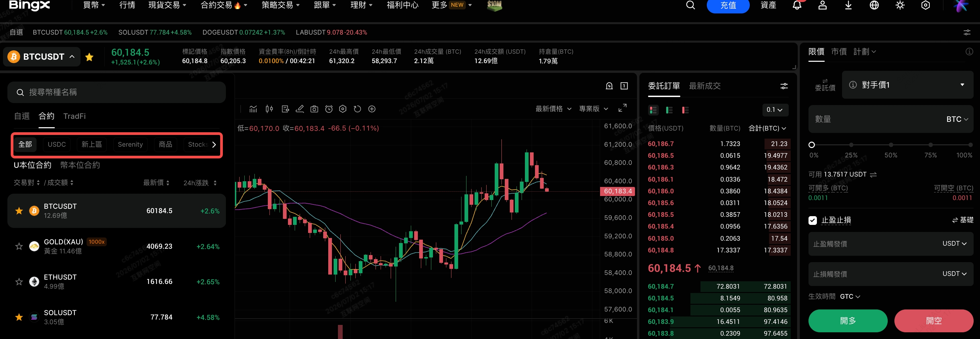Uncheck the 止盈止損 checkbox
This screenshot has height=339, width=980.
pos(813,220)
